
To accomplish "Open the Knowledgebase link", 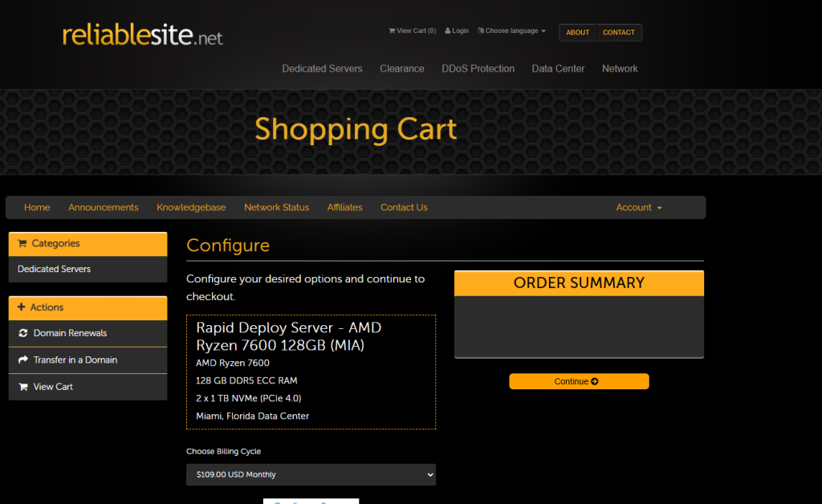I will click(x=191, y=208).
